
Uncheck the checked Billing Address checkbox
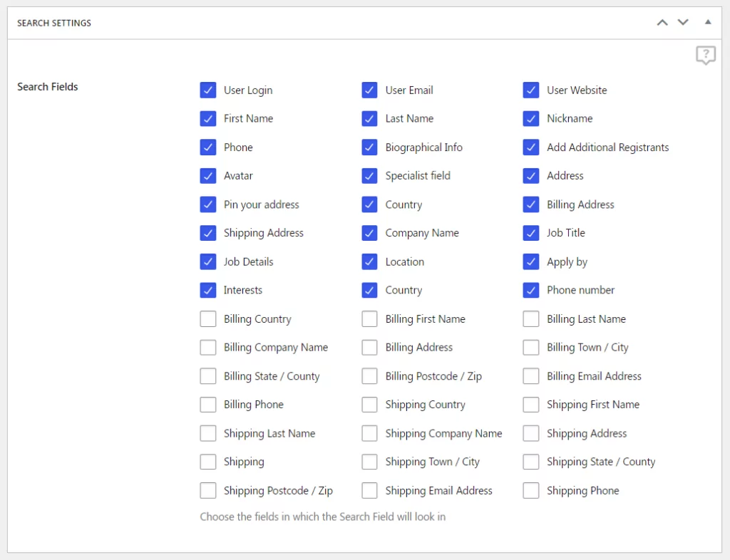pos(531,204)
